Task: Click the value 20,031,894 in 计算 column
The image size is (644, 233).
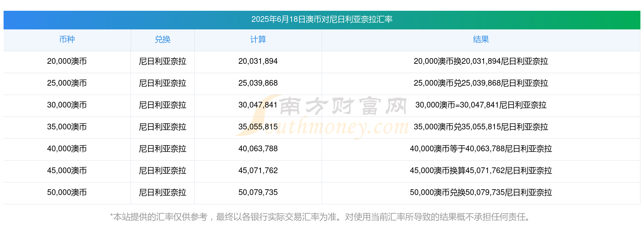Action: coord(258,61)
